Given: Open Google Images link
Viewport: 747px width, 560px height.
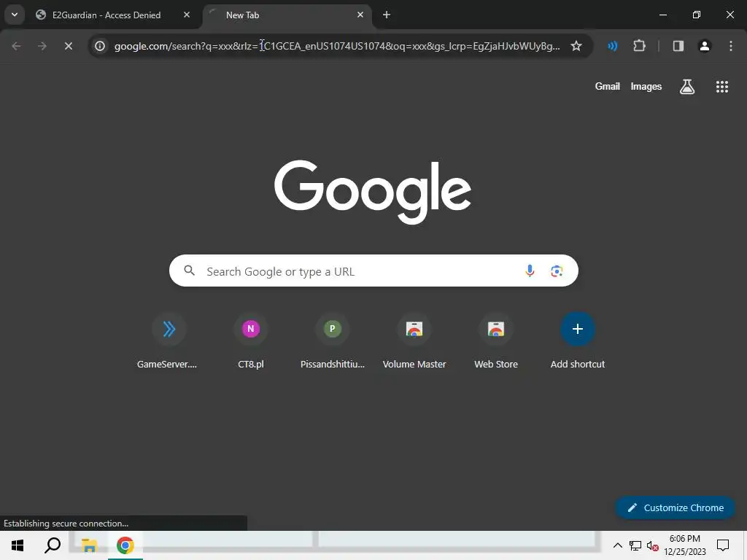Looking at the screenshot, I should tap(646, 86).
